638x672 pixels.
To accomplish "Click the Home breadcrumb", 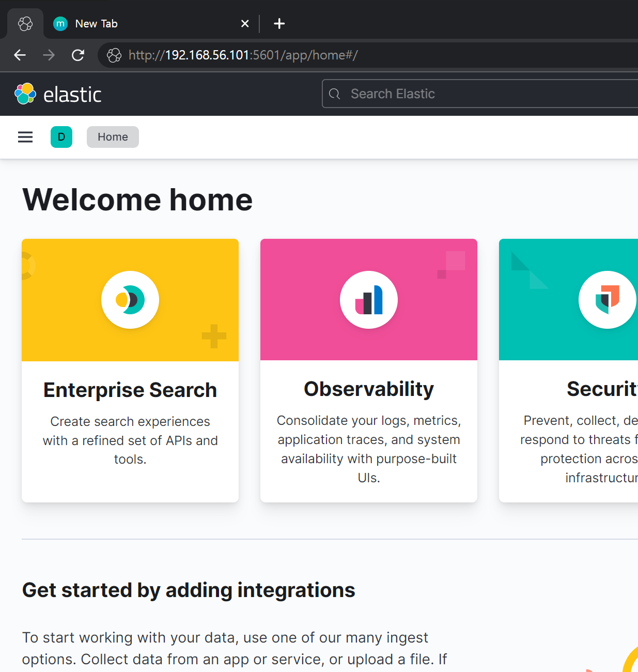I will (113, 137).
